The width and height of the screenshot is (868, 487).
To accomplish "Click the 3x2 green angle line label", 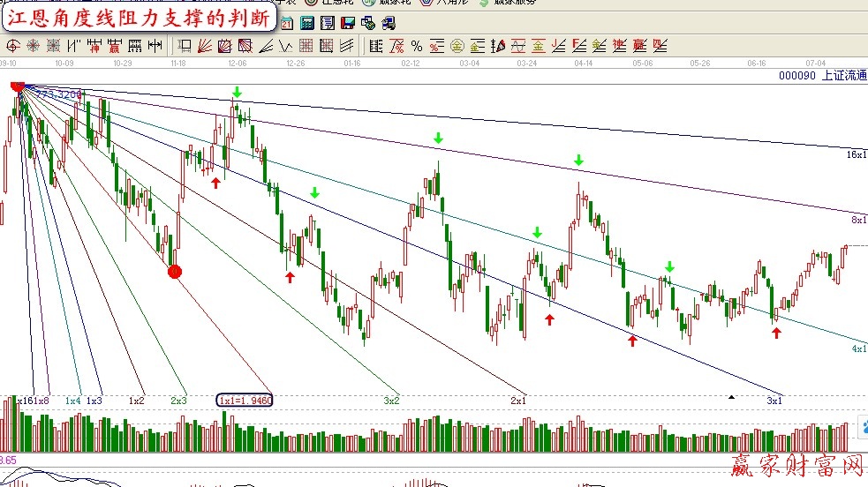I will 391,401.
